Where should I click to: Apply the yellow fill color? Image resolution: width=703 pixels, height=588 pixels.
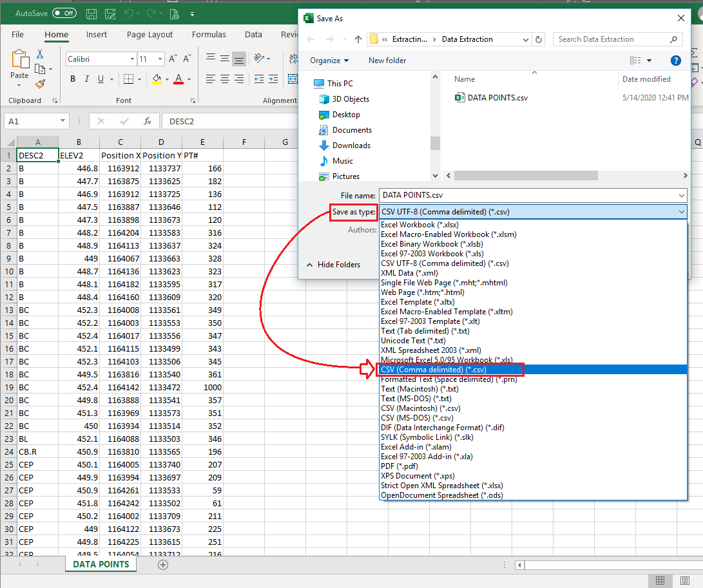click(157, 79)
